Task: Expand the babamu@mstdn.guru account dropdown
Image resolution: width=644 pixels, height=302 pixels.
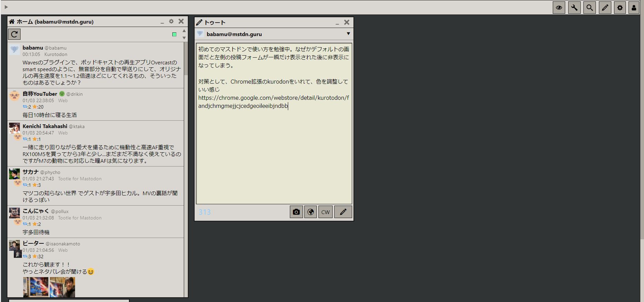Action: [348, 34]
